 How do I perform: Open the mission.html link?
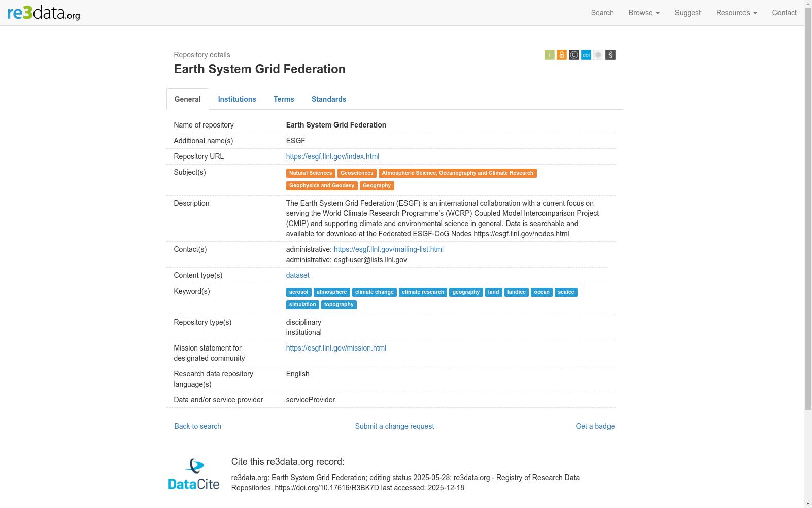pyautogui.click(x=336, y=348)
